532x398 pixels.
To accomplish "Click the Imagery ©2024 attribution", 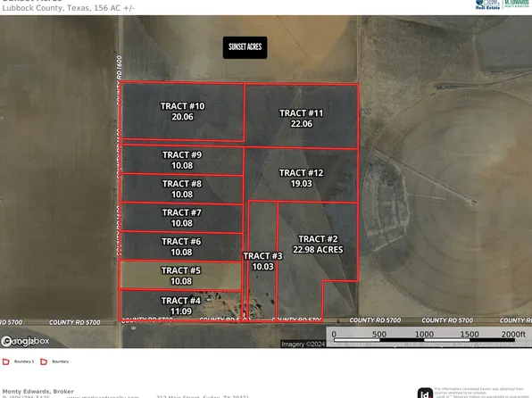I will pyautogui.click(x=303, y=344).
